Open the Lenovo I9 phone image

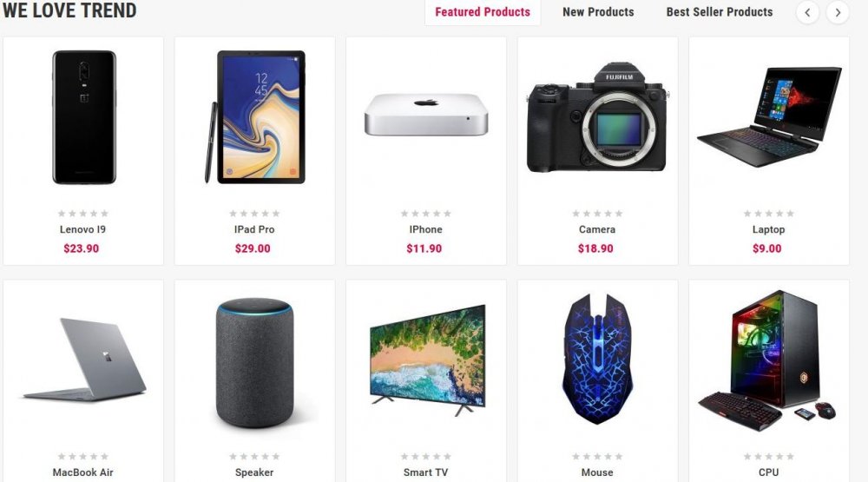click(84, 117)
